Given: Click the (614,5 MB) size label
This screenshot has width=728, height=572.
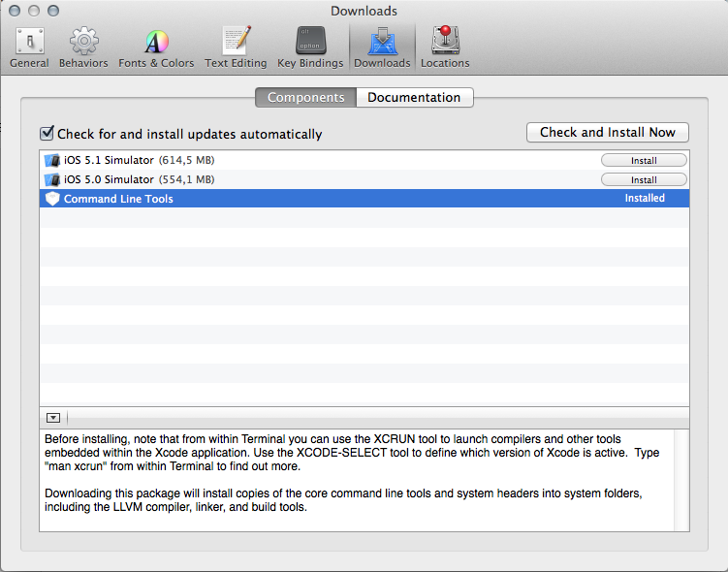Looking at the screenshot, I should pos(187,160).
